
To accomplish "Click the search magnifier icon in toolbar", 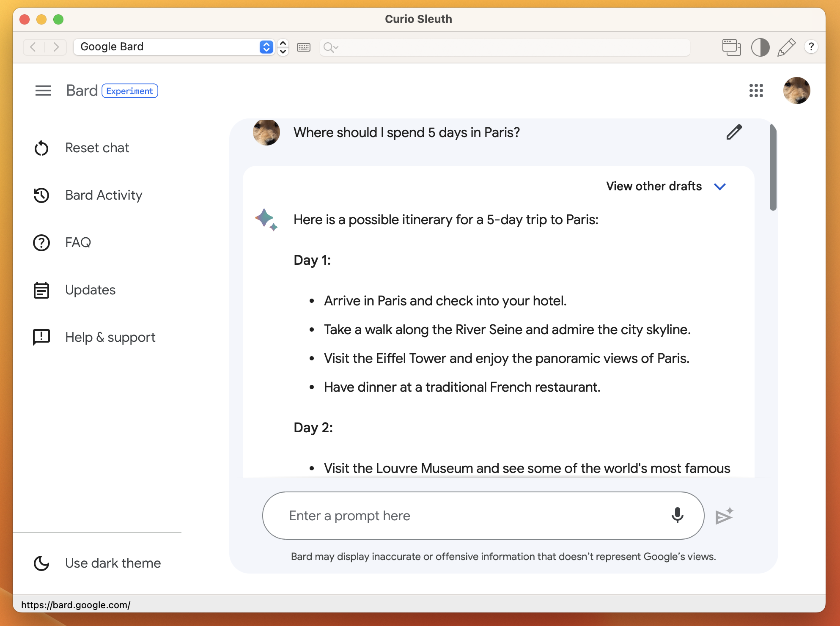I will [x=331, y=47].
